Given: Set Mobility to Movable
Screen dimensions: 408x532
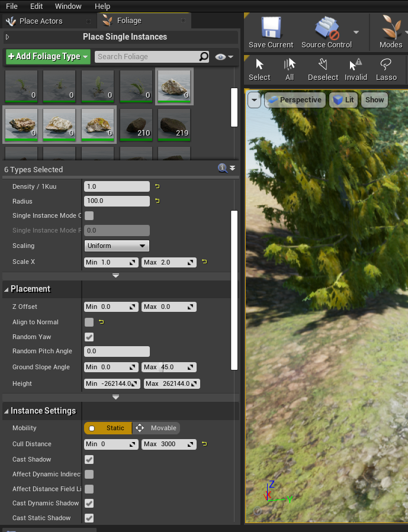Looking at the screenshot, I should (x=156, y=428).
